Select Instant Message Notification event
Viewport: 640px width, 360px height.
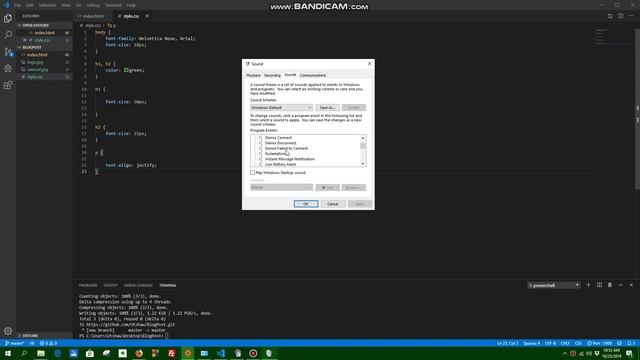point(290,159)
